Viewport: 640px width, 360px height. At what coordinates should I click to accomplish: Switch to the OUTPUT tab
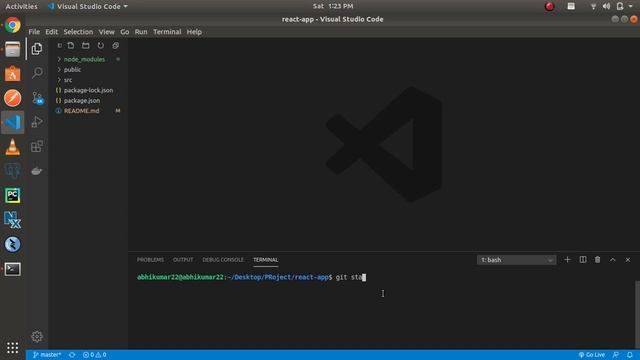click(x=183, y=260)
